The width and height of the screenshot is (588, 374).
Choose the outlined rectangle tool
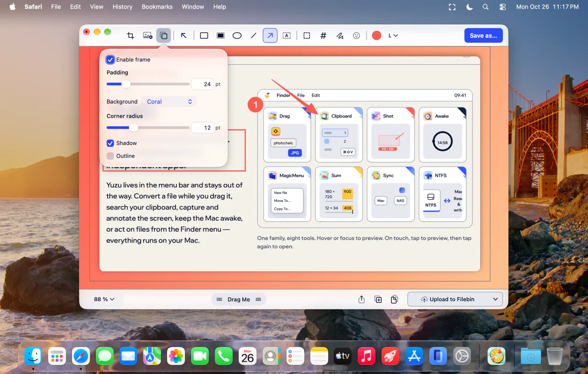tap(204, 35)
